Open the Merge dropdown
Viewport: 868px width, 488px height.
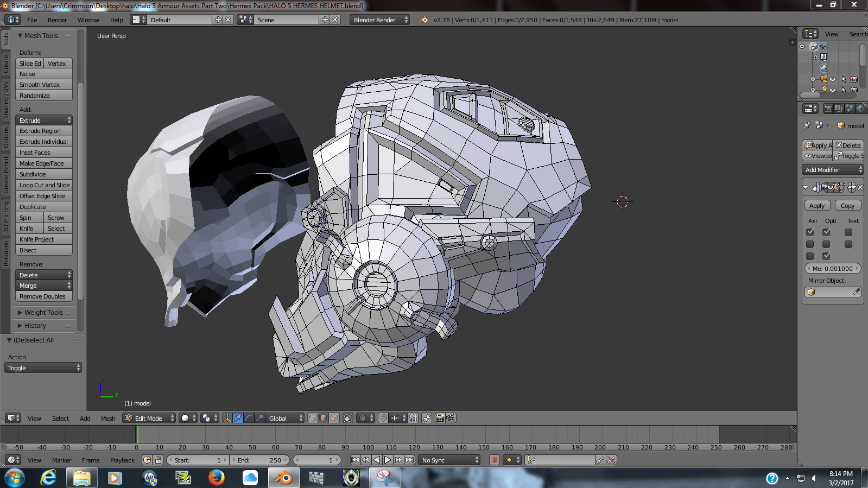tap(44, 286)
